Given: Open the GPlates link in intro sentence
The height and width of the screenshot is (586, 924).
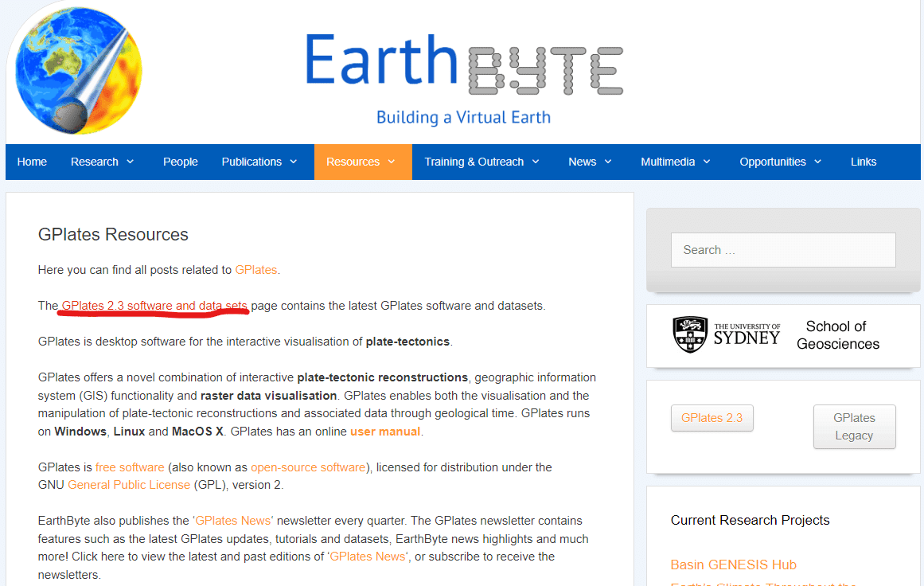Looking at the screenshot, I should [255, 270].
